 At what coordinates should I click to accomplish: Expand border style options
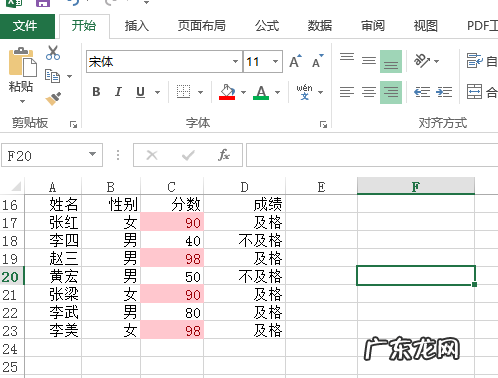tap(200, 92)
